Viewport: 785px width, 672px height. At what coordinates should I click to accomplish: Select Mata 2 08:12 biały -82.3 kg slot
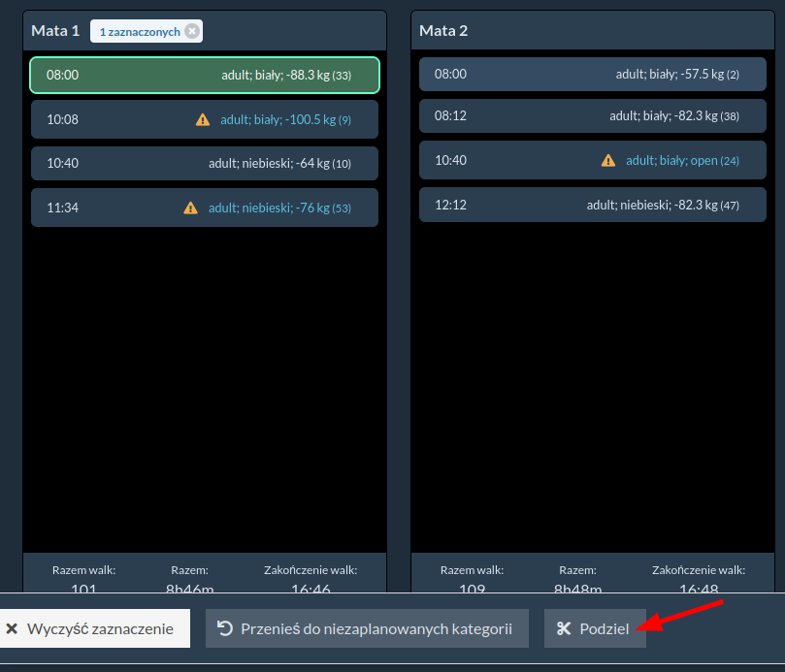click(592, 115)
